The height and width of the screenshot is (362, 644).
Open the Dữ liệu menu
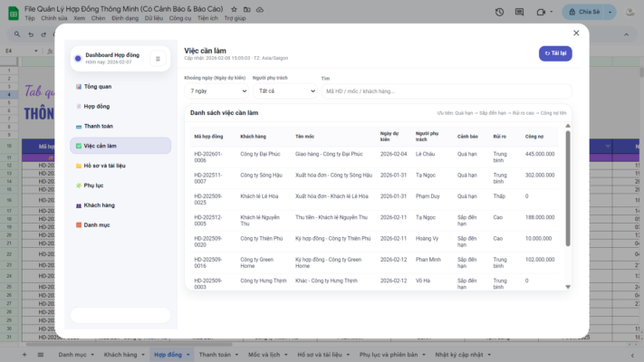click(153, 17)
